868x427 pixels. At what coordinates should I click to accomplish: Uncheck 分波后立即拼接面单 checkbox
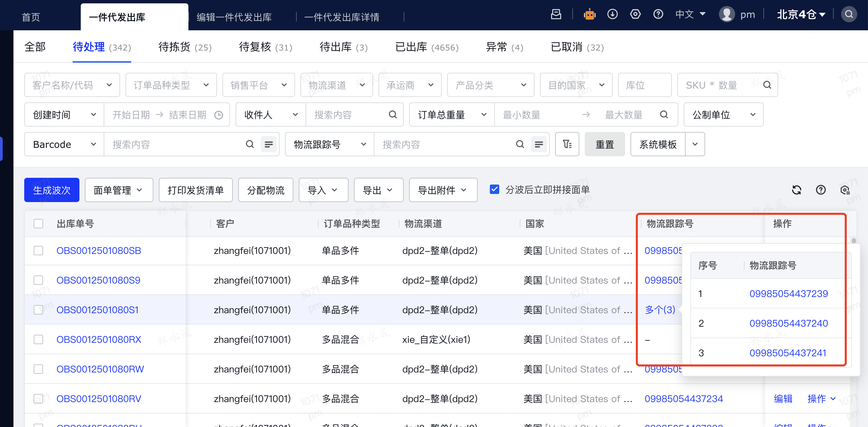(494, 190)
